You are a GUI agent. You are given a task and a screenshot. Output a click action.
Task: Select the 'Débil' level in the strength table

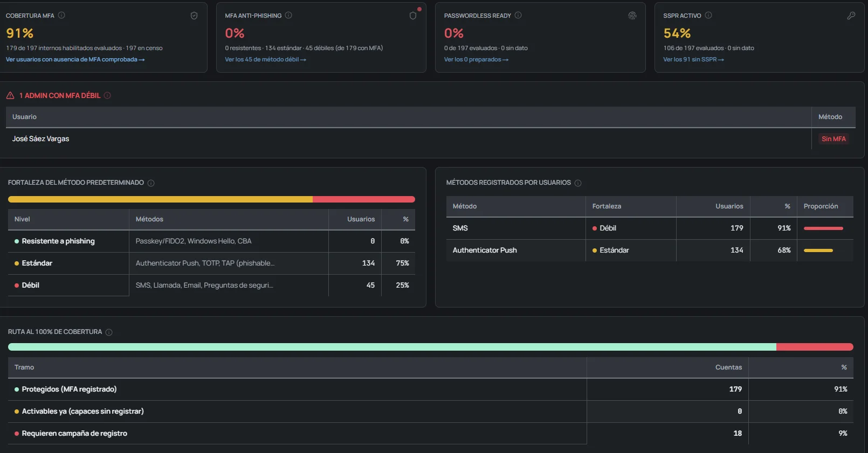[31, 285]
